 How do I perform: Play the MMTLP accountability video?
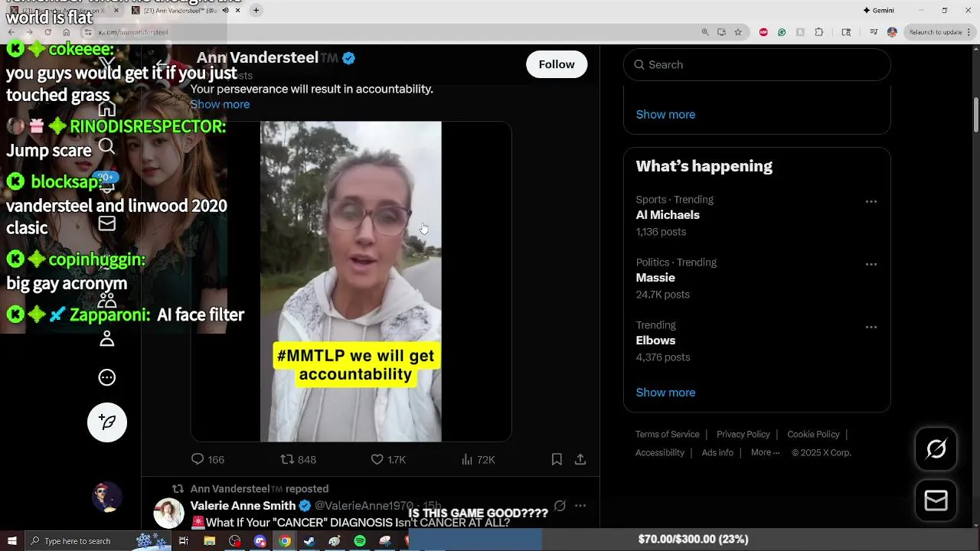(351, 282)
